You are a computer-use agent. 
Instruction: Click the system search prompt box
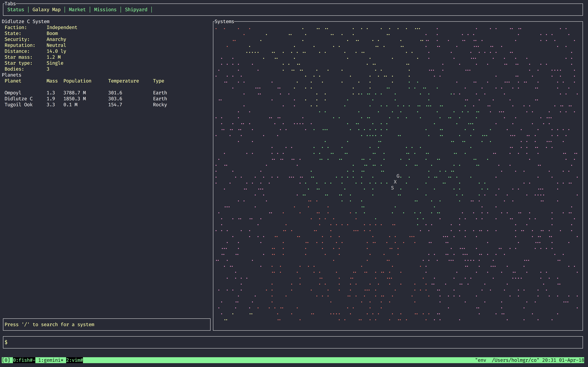click(x=106, y=325)
